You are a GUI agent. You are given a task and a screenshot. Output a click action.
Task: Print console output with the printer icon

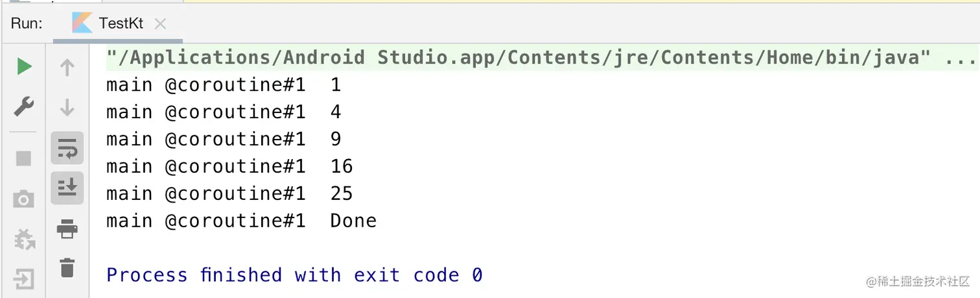(67, 229)
